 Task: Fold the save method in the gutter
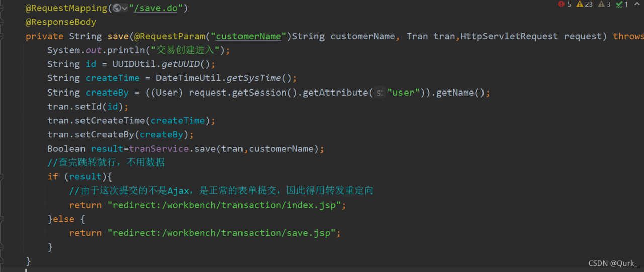pyautogui.click(x=3, y=36)
